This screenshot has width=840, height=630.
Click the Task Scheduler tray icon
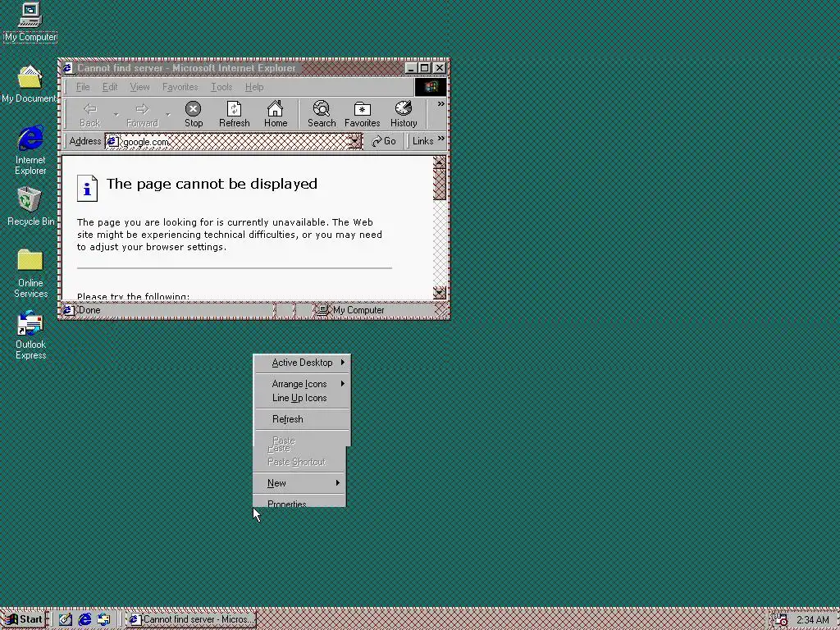(x=781, y=620)
